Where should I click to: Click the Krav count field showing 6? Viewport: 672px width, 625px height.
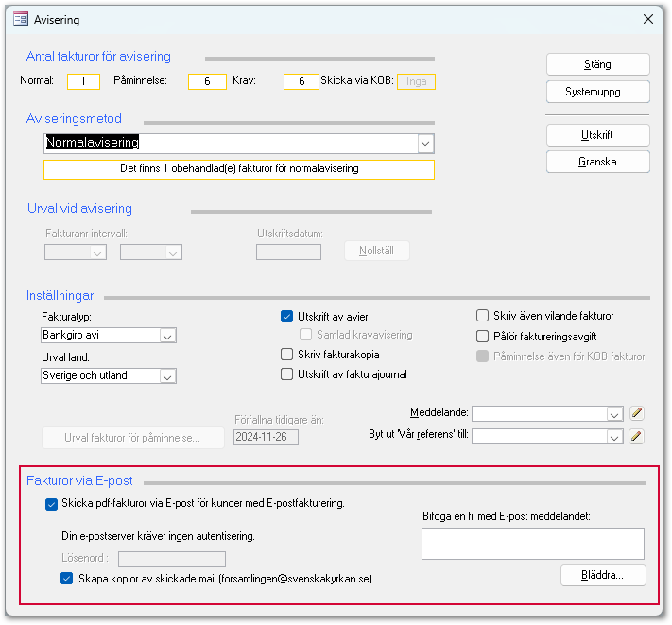click(302, 81)
